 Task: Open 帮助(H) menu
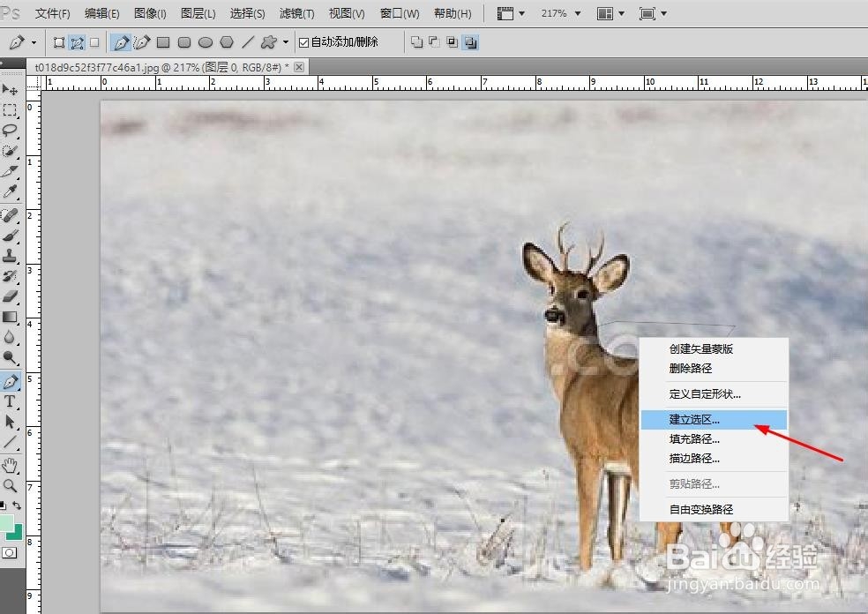(453, 13)
